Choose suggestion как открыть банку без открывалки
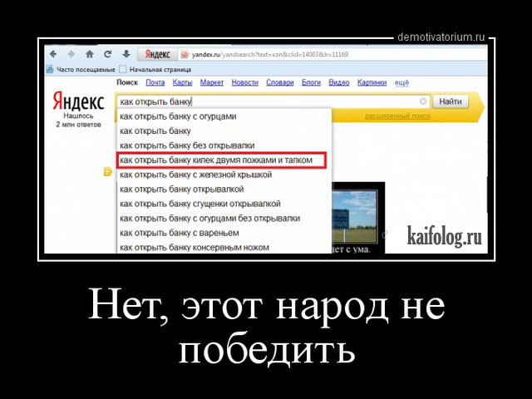The image size is (532, 399). tap(224, 145)
